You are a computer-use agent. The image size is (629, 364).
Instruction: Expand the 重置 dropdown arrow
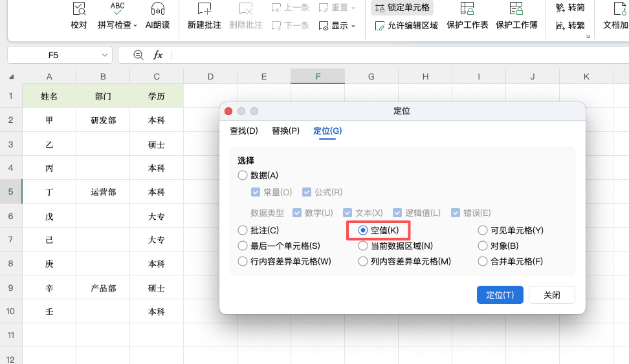353,8
